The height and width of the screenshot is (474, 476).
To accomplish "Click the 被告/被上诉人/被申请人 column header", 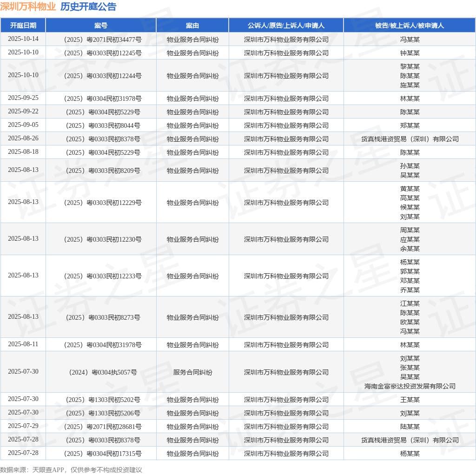I will (410, 26).
